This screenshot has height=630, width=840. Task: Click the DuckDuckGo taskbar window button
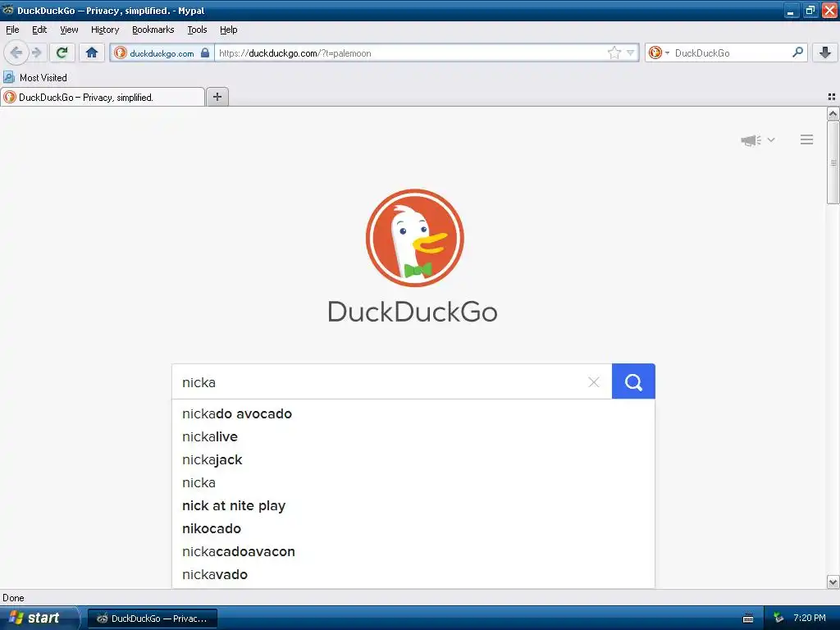pos(153,619)
